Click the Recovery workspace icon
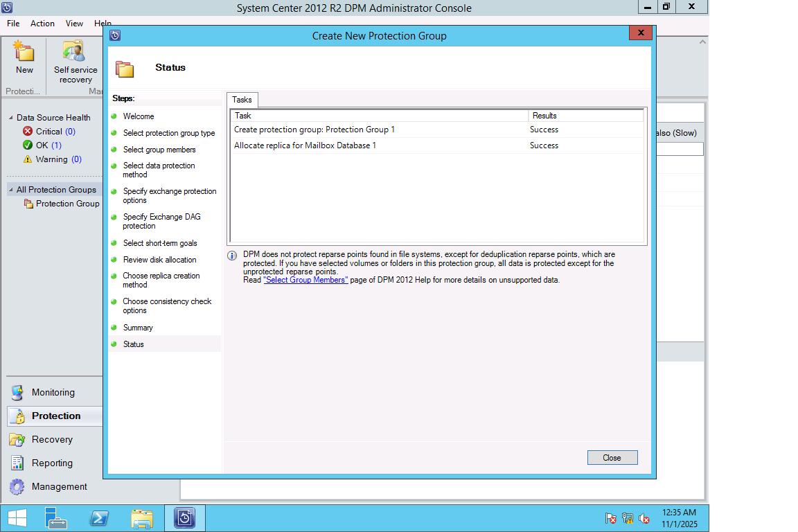The height and width of the screenshot is (532, 798). point(17,439)
